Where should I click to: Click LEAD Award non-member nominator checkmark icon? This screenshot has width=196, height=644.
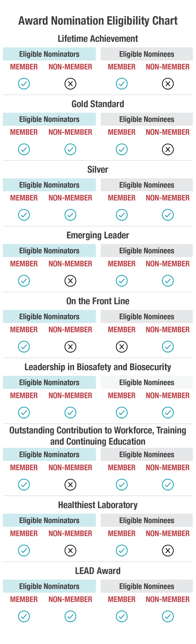[x=70, y=616]
